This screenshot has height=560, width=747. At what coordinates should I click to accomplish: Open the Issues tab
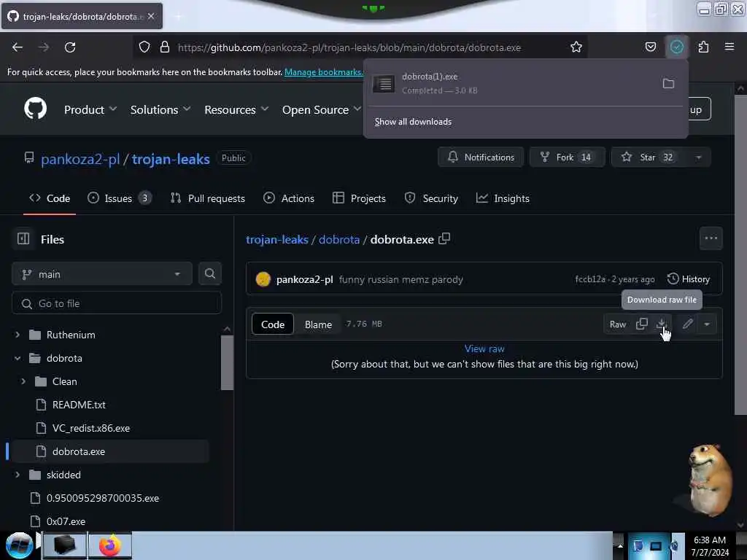pyautogui.click(x=119, y=198)
